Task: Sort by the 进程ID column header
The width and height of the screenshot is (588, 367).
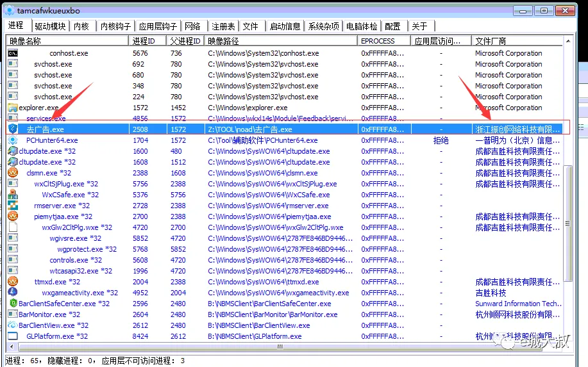Action: 147,41
